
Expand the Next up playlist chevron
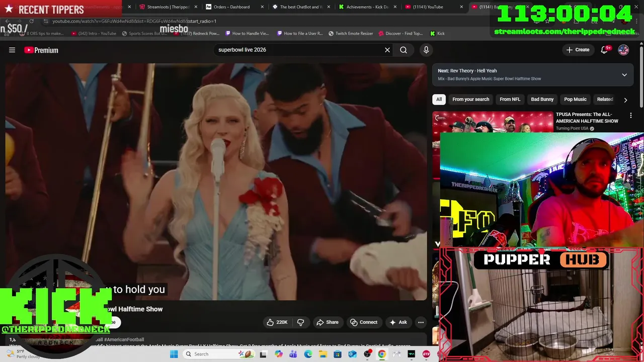pos(624,75)
